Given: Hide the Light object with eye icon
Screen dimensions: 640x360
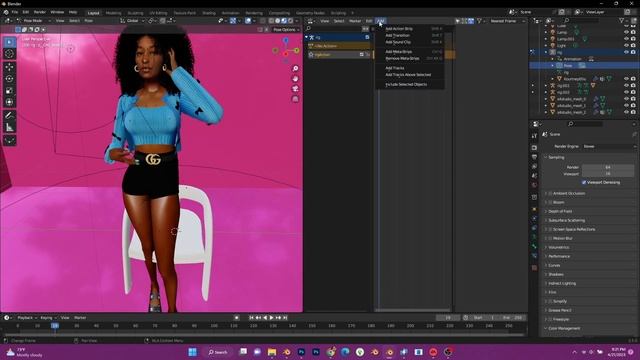Looking at the screenshot, I should pyautogui.click(x=626, y=45).
